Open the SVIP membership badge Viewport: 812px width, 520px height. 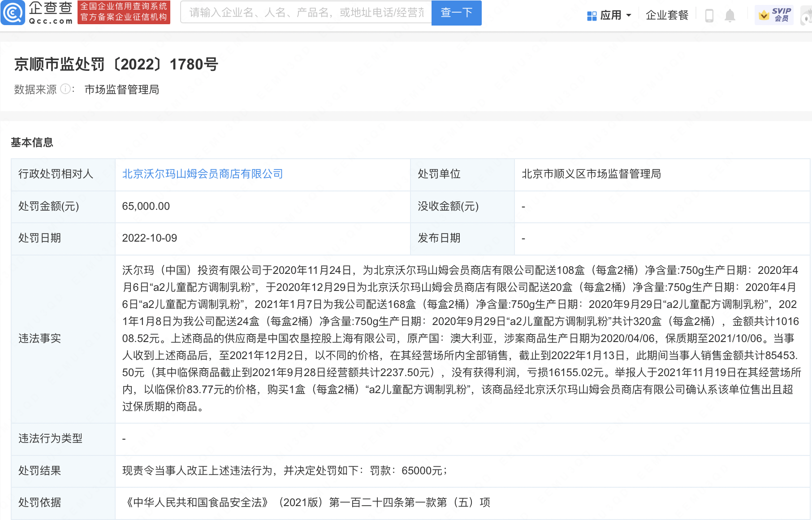(x=774, y=15)
